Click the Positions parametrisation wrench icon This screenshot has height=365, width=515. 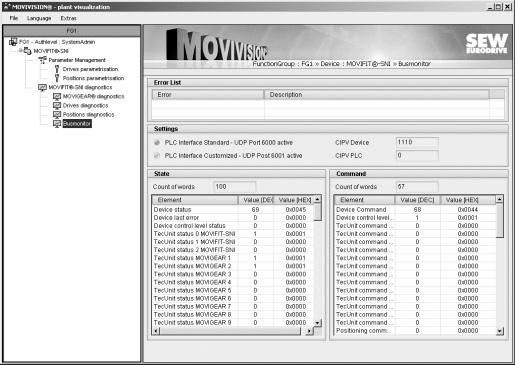(57, 78)
